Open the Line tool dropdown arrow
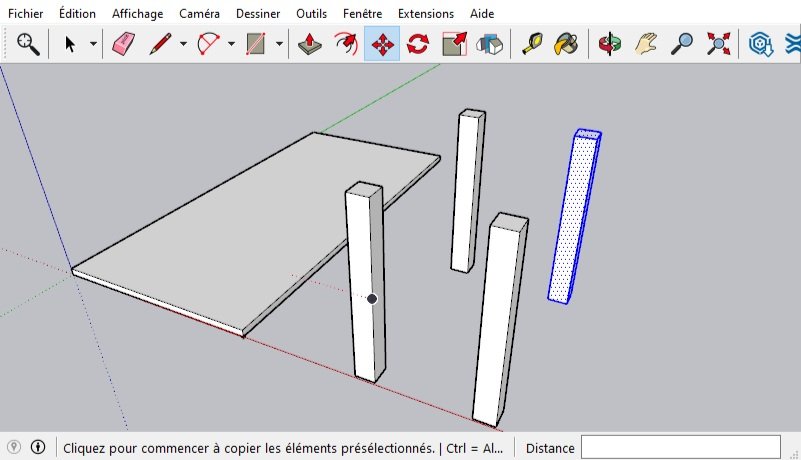The height and width of the screenshot is (460, 801). (183, 44)
